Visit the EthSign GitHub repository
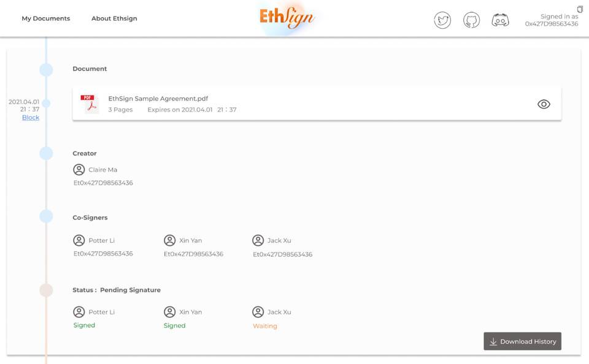 (471, 20)
